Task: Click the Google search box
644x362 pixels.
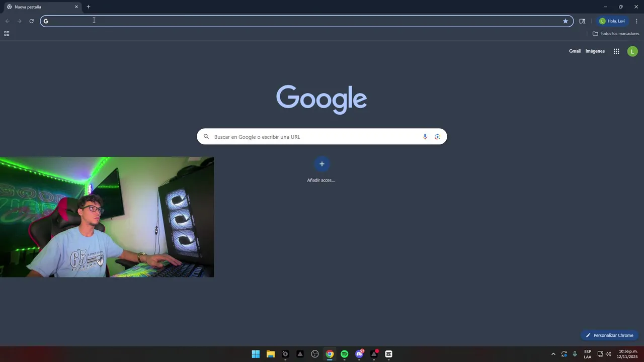Action: click(322, 137)
